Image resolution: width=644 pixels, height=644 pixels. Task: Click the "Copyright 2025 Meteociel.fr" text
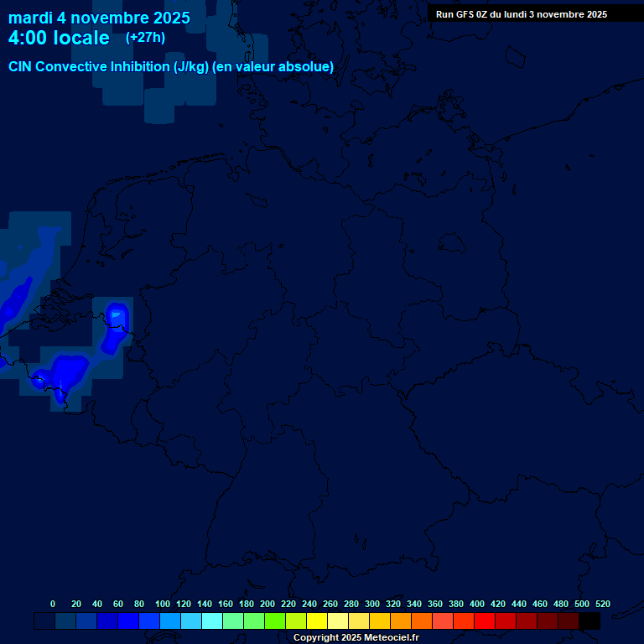pos(356,637)
